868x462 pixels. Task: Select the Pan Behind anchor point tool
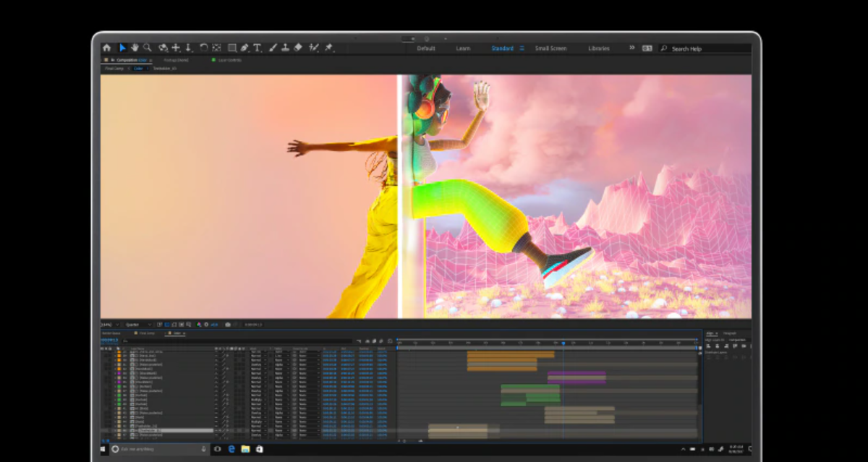(x=216, y=48)
